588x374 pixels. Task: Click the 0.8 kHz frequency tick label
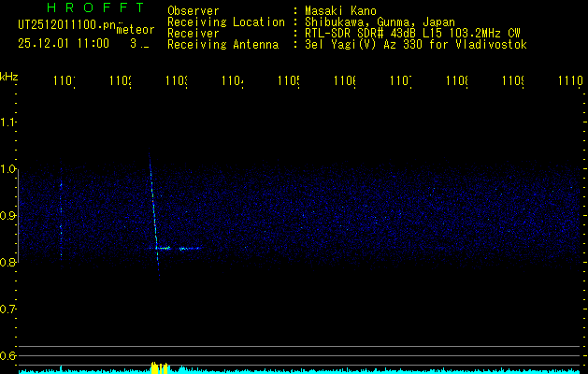(x=8, y=263)
